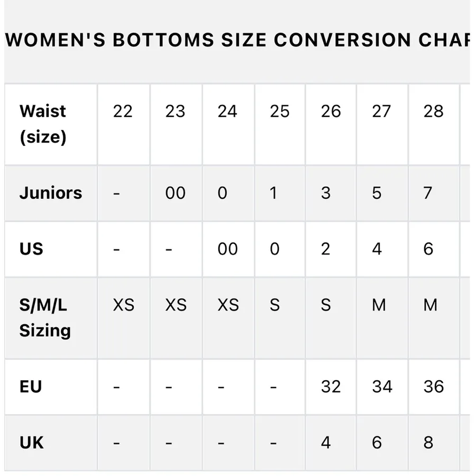The image size is (476, 476).
Task: Select waist size 24 cell
Action: click(x=228, y=124)
